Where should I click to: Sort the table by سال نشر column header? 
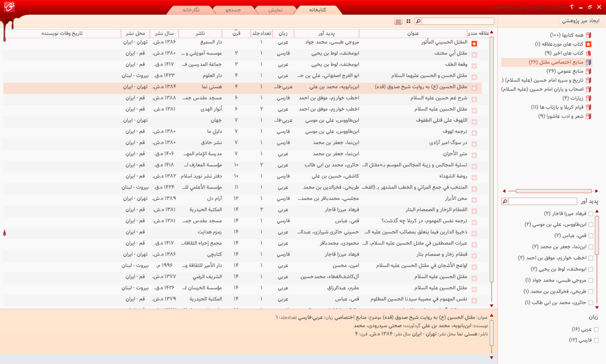coord(164,34)
